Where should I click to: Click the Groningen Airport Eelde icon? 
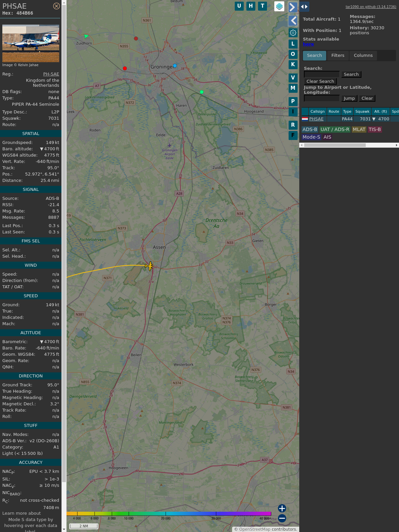point(170,145)
